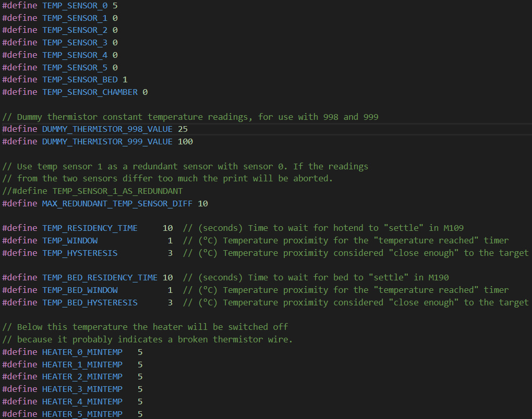
Task: Click the commented TEMP_SENSOR_1_AS_REDUNDANT line
Action: tap(92, 191)
